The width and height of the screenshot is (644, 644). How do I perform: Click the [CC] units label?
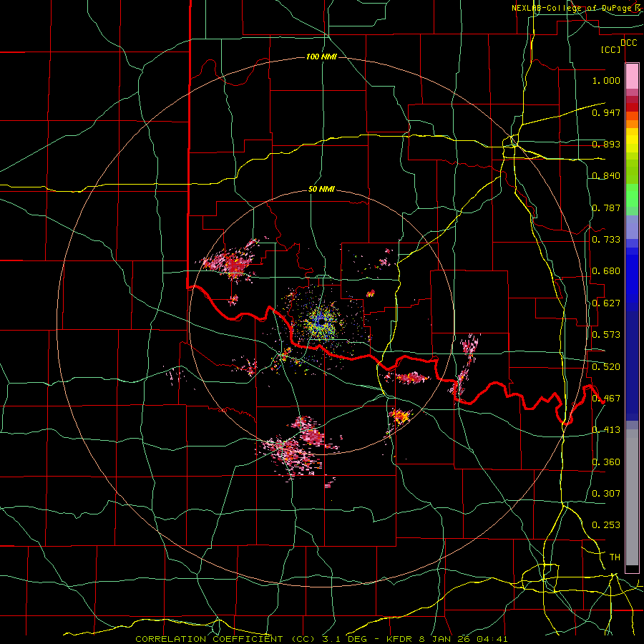click(611, 49)
